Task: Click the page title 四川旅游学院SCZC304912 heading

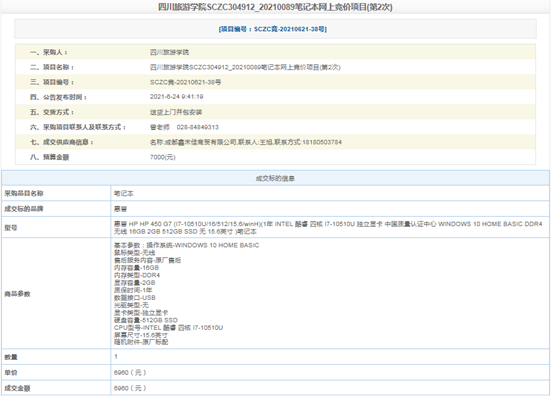Action: pos(275,7)
